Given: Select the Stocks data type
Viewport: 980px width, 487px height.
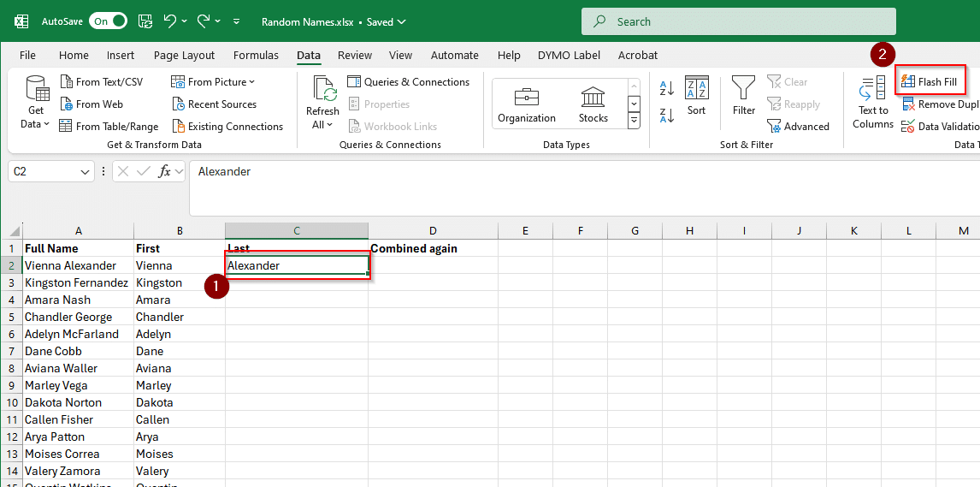Looking at the screenshot, I should point(593,104).
